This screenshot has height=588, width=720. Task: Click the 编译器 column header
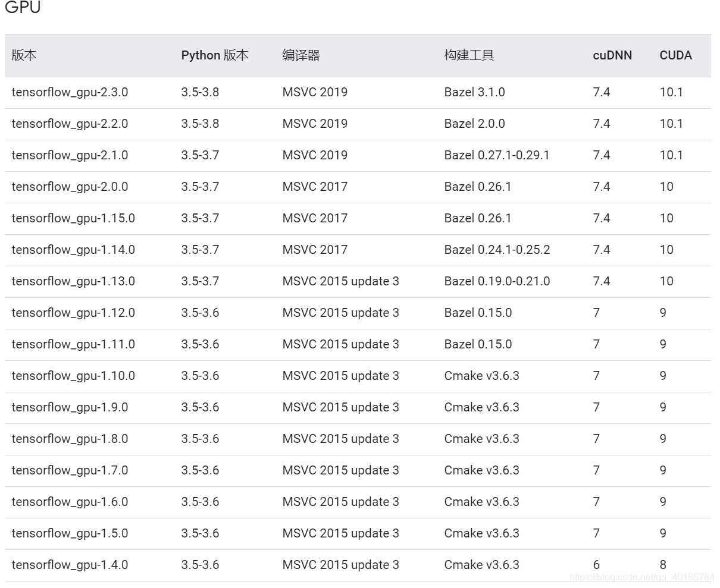pos(301,55)
